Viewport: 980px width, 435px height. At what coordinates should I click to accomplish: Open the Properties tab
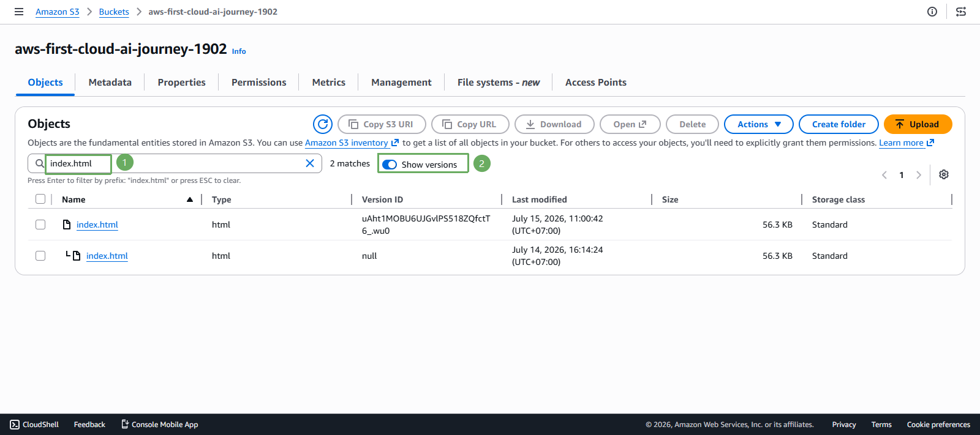(x=181, y=83)
